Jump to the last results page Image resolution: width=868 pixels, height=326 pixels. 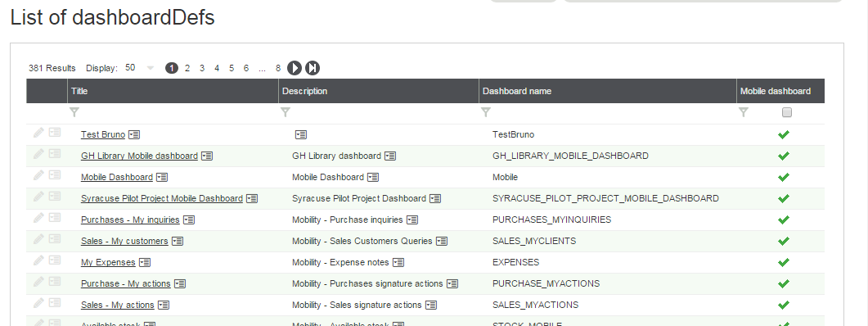click(313, 68)
